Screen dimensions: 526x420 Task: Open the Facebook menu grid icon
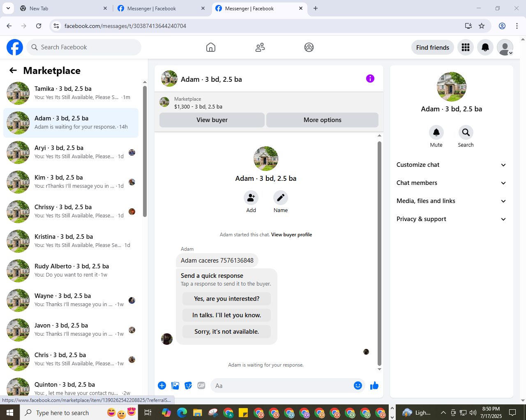[466, 47]
